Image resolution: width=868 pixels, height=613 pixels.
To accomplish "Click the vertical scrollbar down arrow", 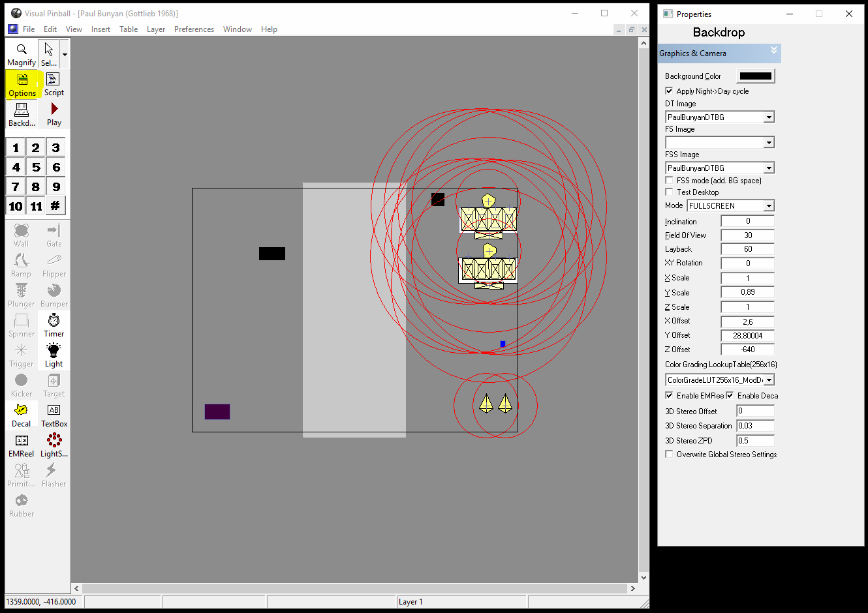I will pos(643,577).
